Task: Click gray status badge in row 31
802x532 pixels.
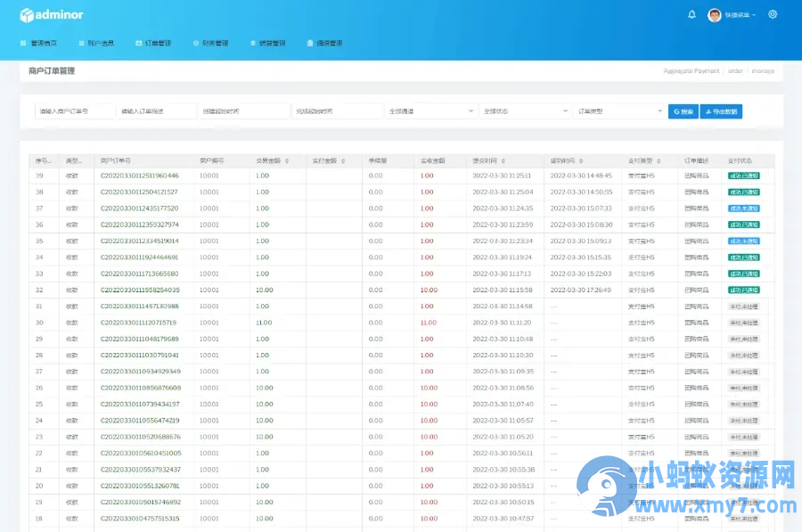Action: pyautogui.click(x=744, y=307)
